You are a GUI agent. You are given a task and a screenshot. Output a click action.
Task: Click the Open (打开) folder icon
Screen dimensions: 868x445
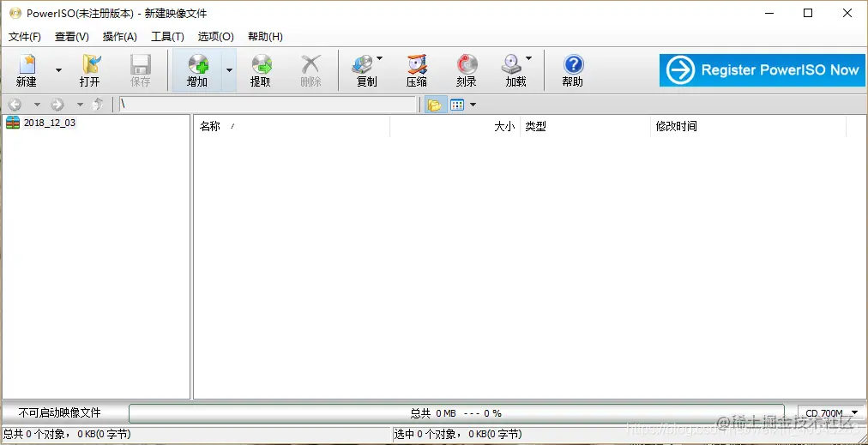tap(90, 65)
